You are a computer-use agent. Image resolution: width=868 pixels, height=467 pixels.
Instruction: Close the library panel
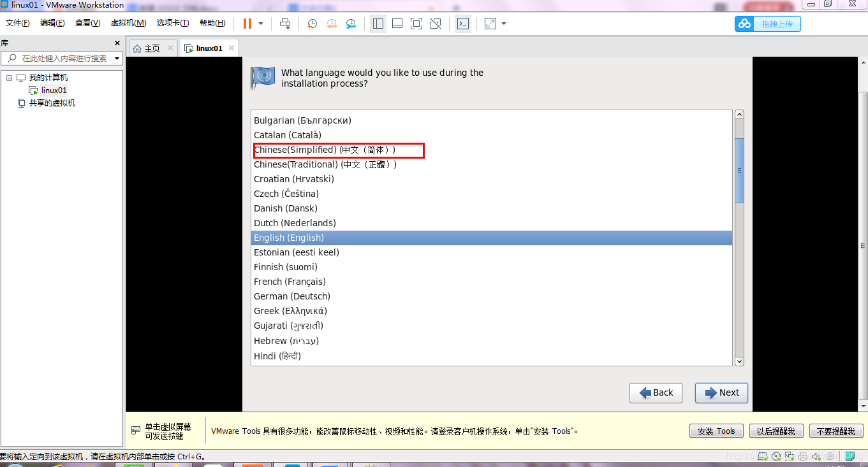(117, 43)
